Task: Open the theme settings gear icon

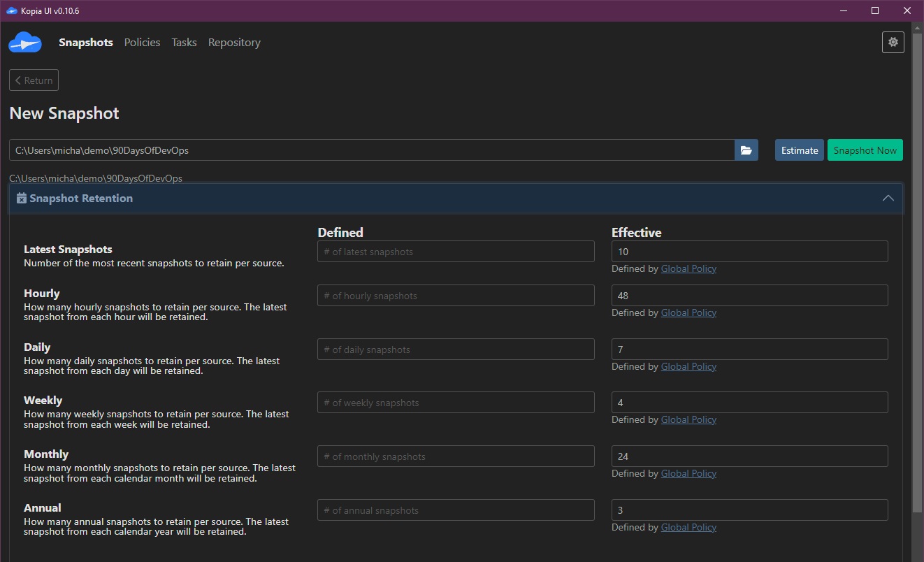Action: (893, 42)
